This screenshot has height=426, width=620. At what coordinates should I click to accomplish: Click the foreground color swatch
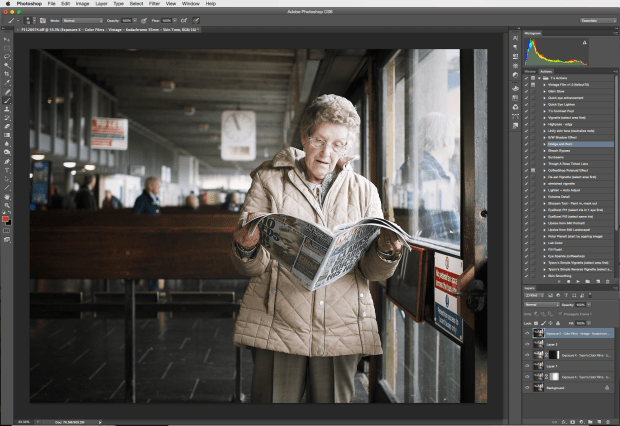pyautogui.click(x=6, y=217)
